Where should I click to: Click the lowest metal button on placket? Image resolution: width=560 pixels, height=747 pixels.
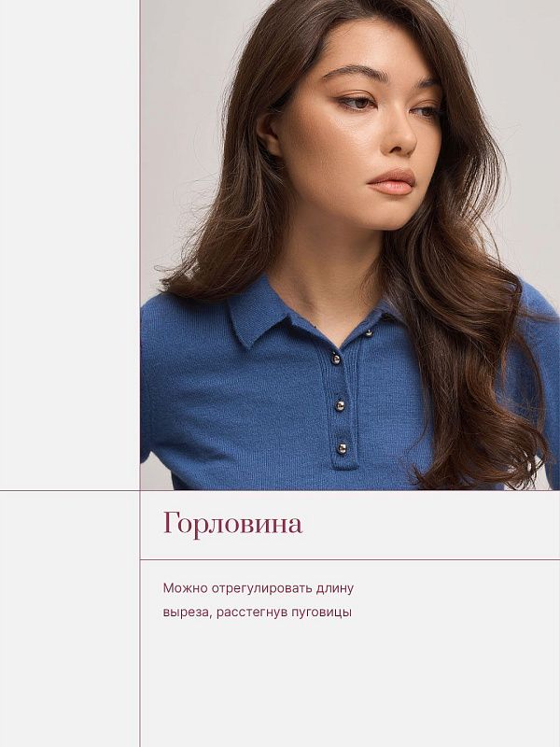[342, 448]
